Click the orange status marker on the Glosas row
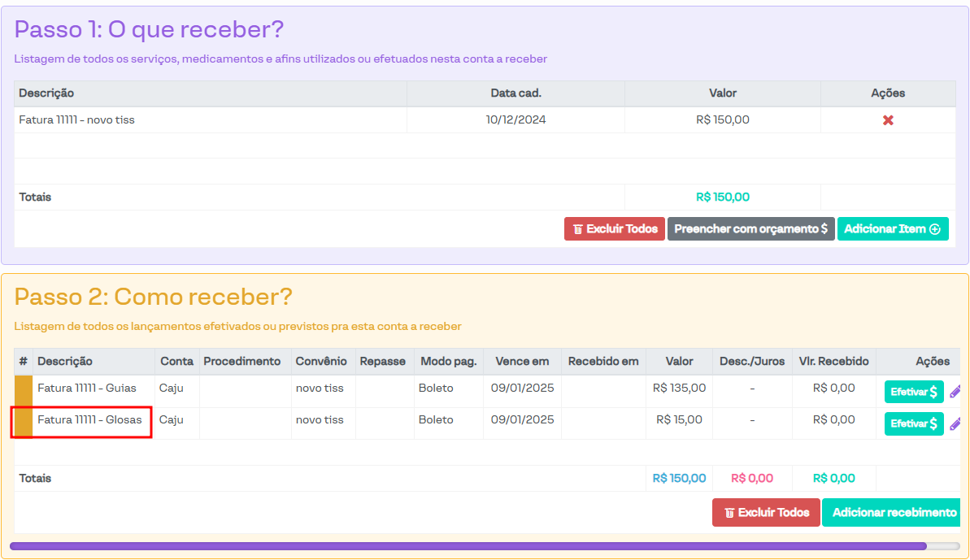The height and width of the screenshot is (560, 970). (24, 423)
